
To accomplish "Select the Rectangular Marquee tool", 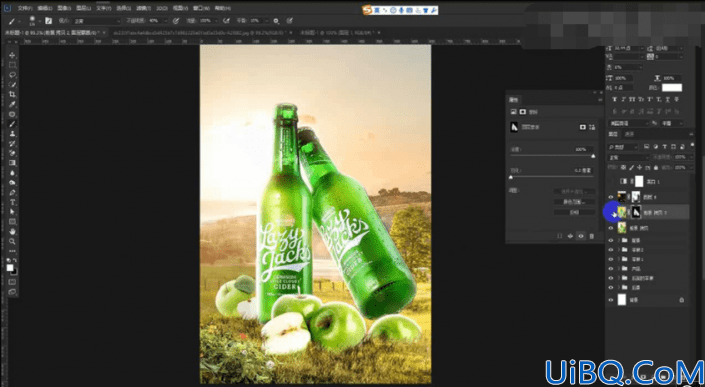I will [13, 65].
